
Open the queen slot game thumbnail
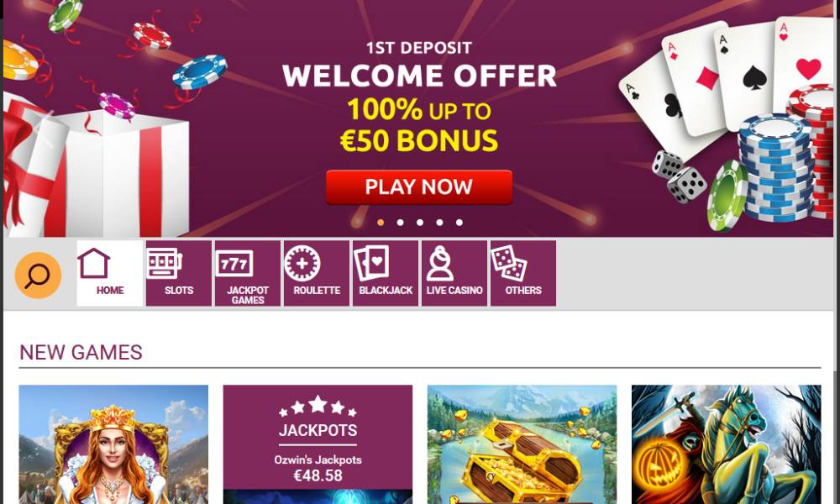click(x=113, y=444)
